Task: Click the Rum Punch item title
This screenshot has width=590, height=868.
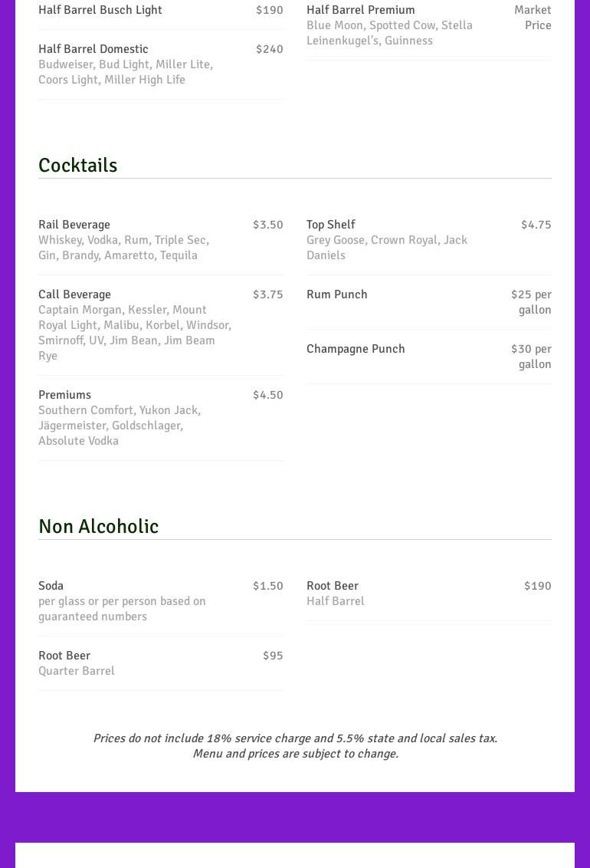Action: 336,294
